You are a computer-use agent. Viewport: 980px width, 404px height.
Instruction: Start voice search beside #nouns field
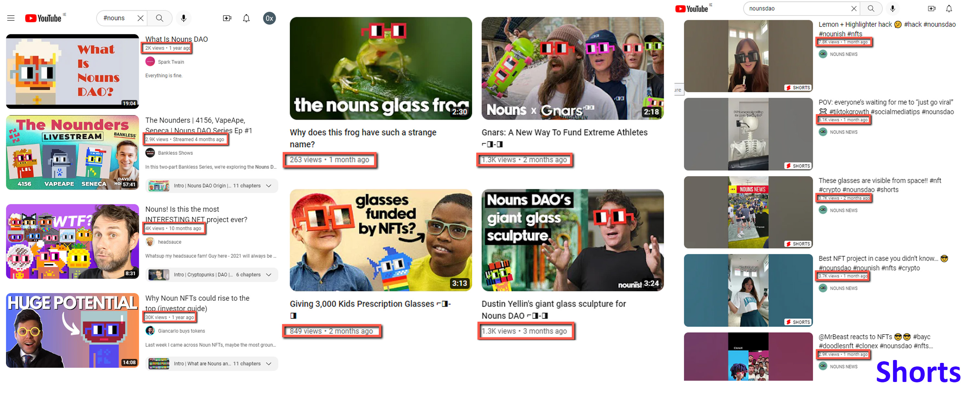coord(184,18)
